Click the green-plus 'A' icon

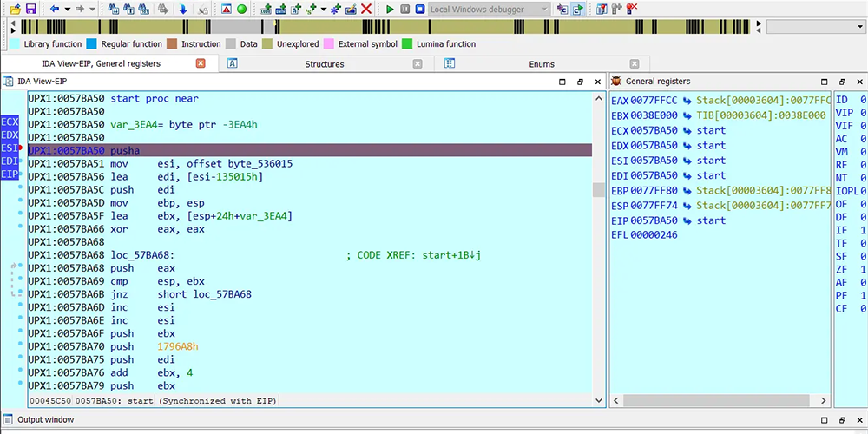(x=296, y=9)
